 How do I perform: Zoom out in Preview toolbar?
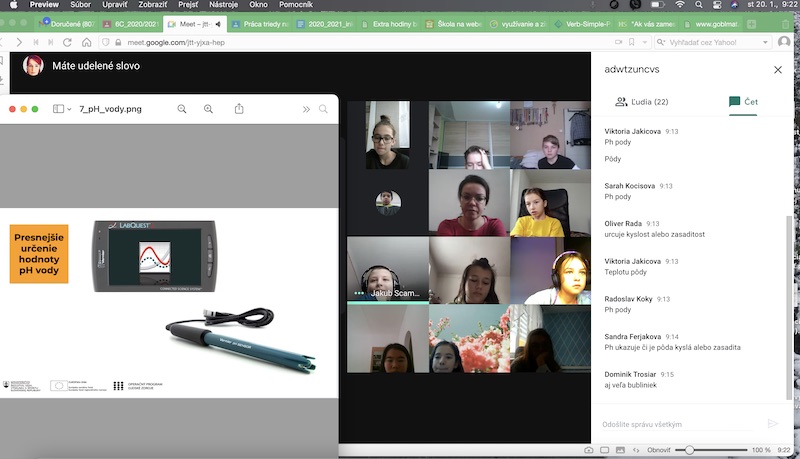[182, 109]
